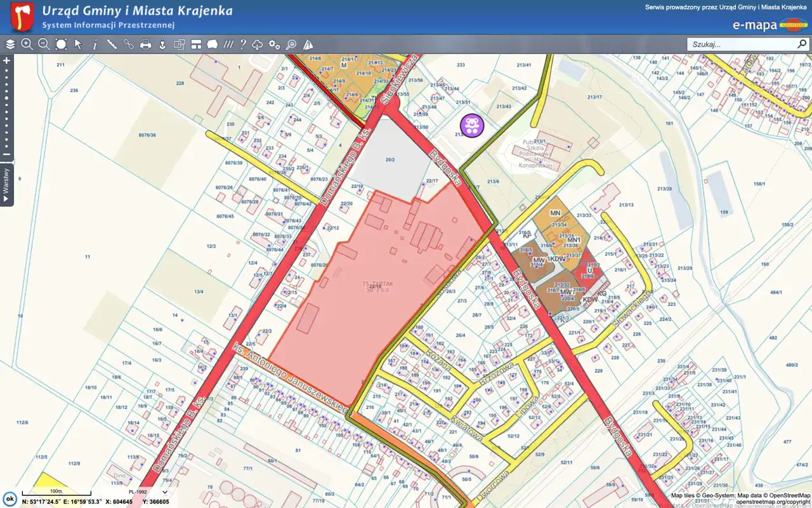The image size is (812, 508).
Task: Activate the object information 'i' tool
Action: tap(95, 44)
